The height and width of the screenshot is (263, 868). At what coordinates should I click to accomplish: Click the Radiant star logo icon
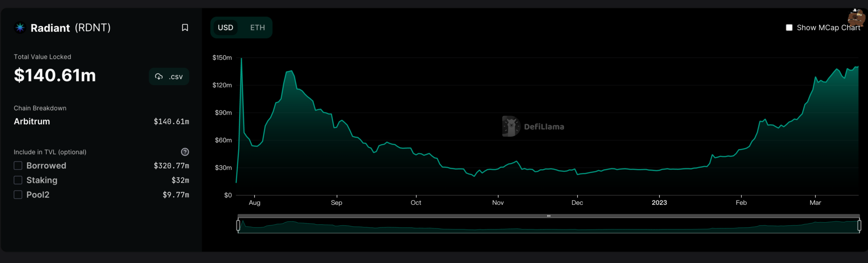click(20, 28)
